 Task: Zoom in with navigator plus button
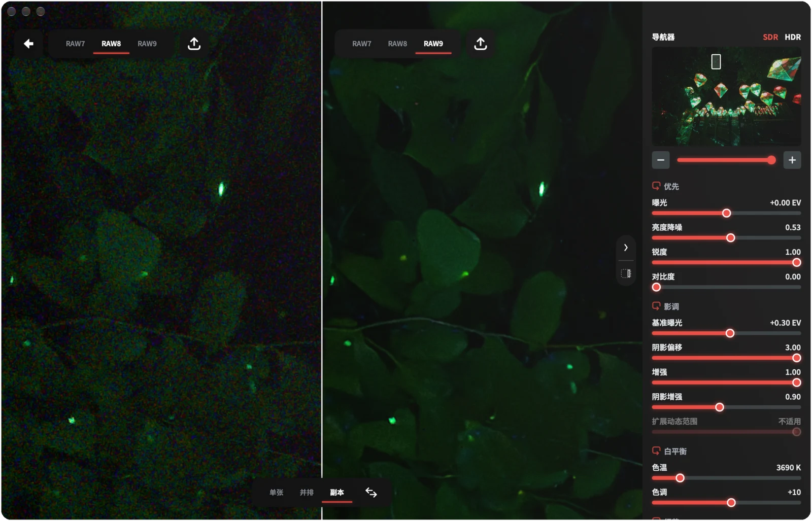click(x=792, y=160)
